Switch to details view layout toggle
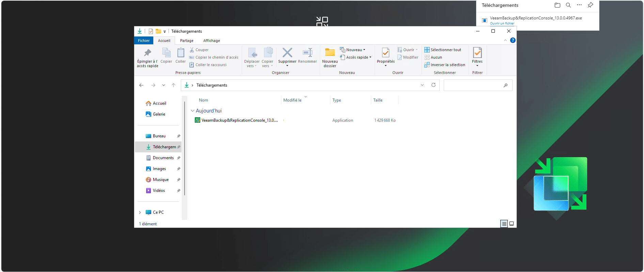 504,224
